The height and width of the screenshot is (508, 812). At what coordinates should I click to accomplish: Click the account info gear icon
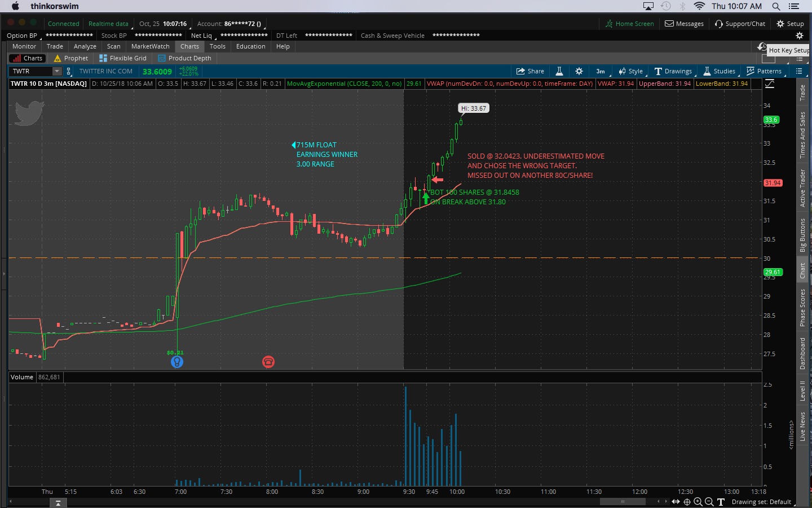[x=799, y=36]
